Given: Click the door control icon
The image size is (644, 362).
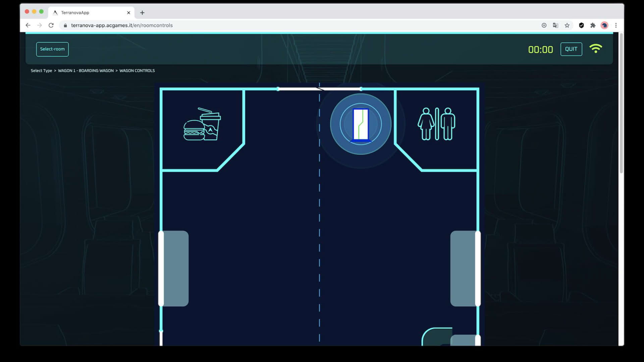Looking at the screenshot, I should (361, 124).
